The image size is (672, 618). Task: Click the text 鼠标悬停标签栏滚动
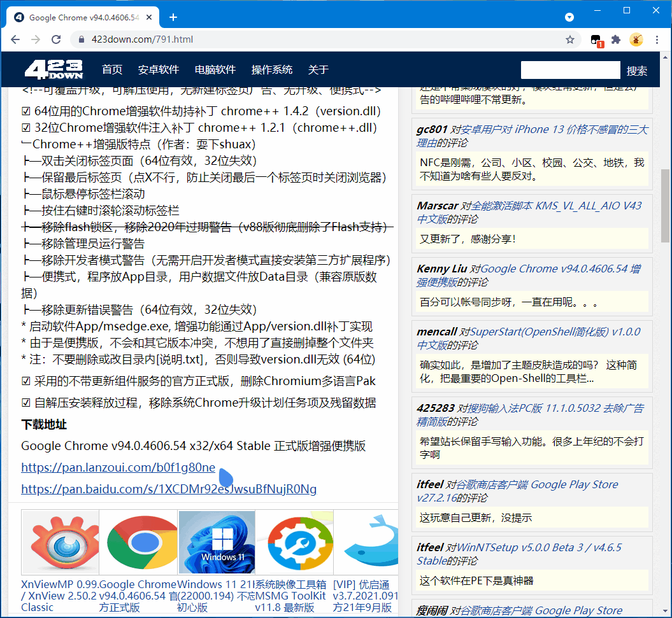coord(93,194)
